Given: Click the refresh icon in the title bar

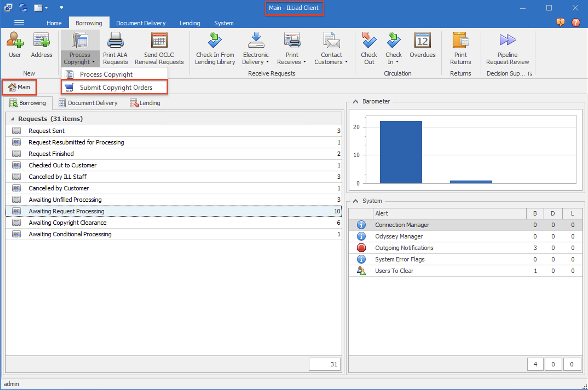Looking at the screenshot, I should coord(23,8).
